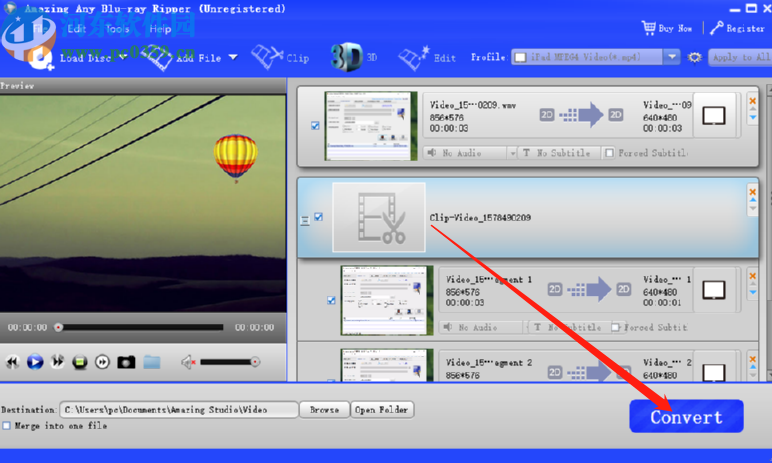Click segment 1 device profile icon
Screen dimensions: 772x463
714,291
